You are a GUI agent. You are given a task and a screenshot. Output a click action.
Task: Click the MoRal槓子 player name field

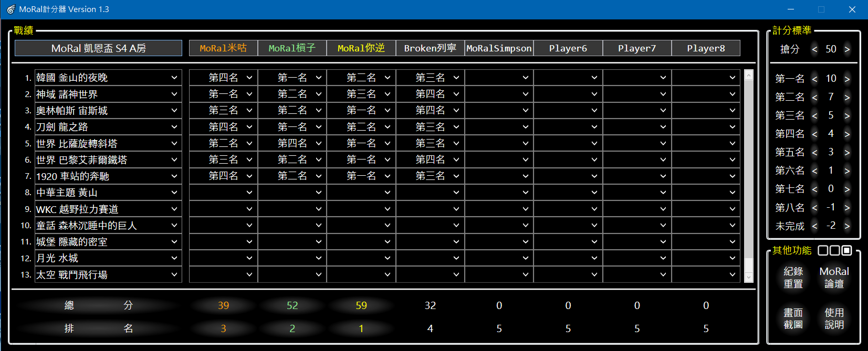[x=292, y=48]
